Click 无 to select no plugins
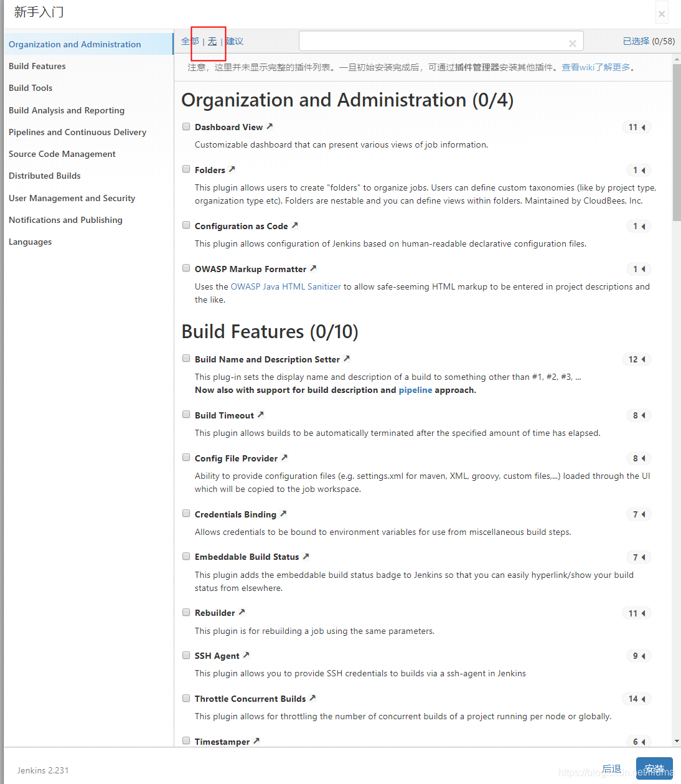Viewport: 681px width, 784px height. (x=212, y=41)
